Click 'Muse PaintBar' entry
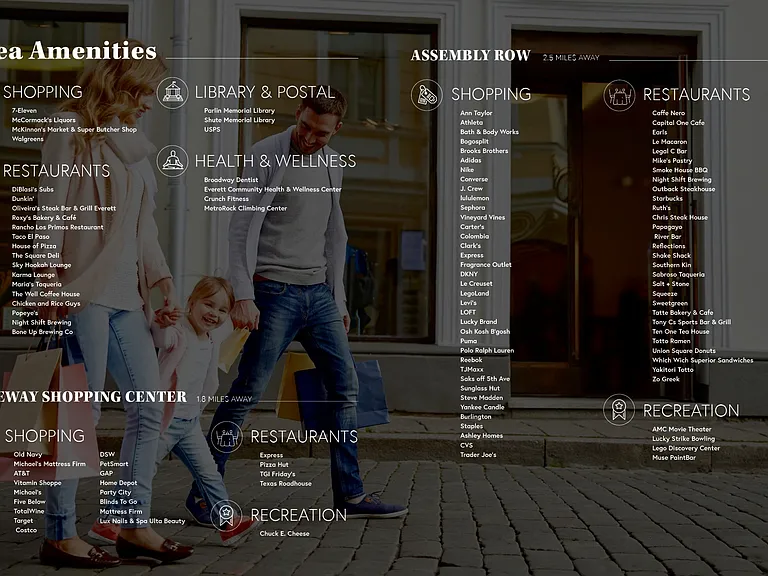Image resolution: width=768 pixels, height=576 pixels. point(674,457)
